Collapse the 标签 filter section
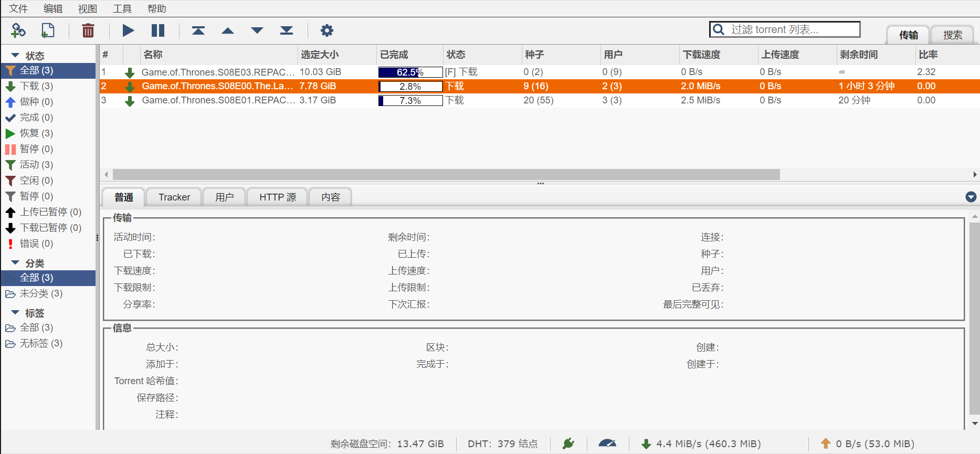980x454 pixels. [x=15, y=312]
